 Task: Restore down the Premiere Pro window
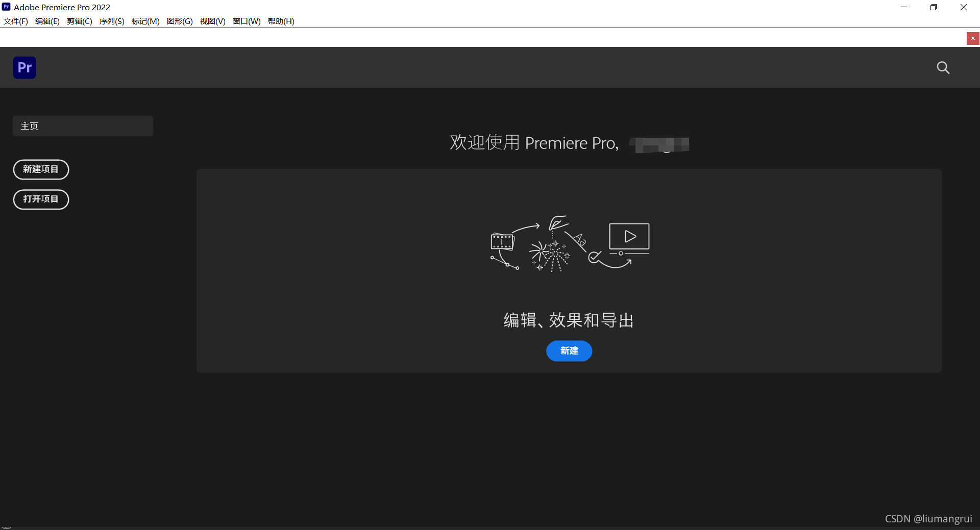(x=934, y=7)
